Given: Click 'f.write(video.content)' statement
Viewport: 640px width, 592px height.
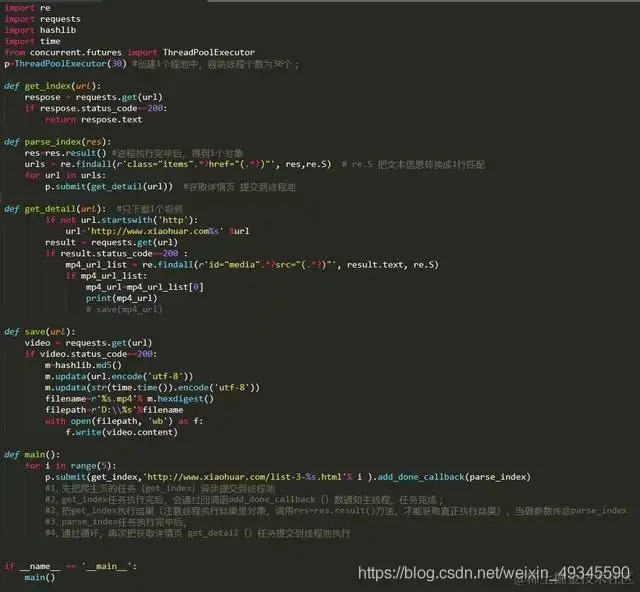Looking at the screenshot, I should [122, 432].
